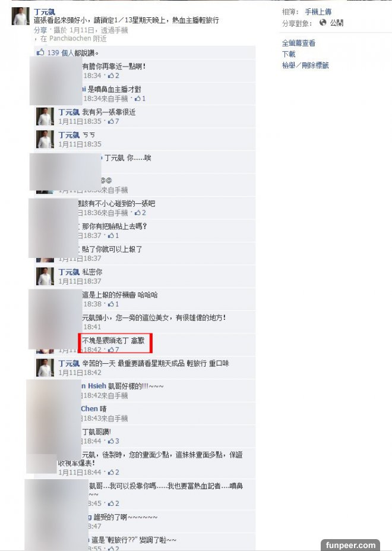Click like count on 我有另一張靠很近 comment
The height and width of the screenshot is (551, 392).
click(x=117, y=121)
